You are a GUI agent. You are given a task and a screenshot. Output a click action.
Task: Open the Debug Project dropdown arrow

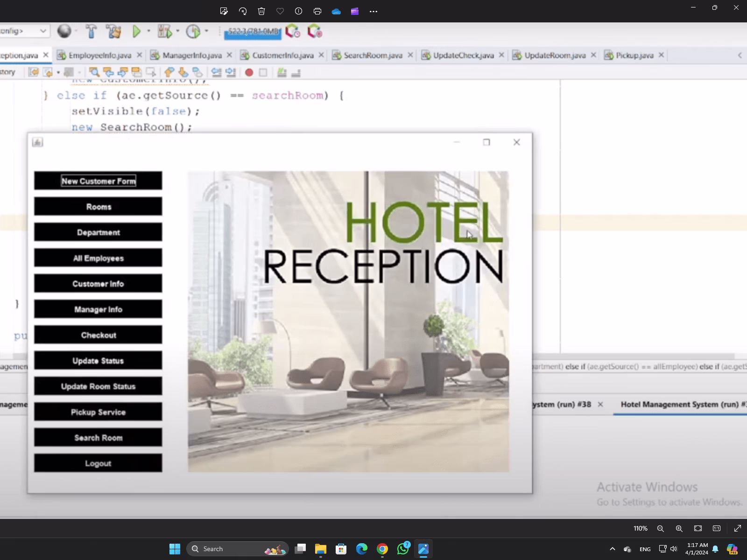(177, 31)
